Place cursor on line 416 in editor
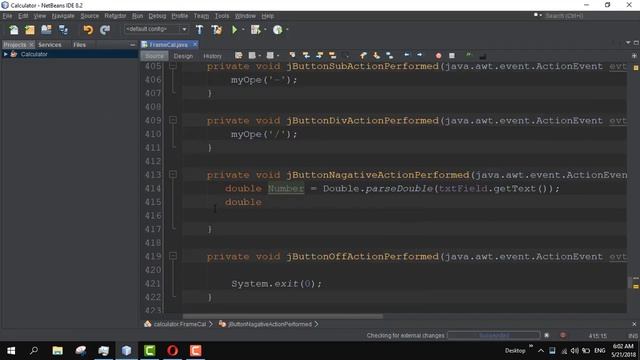This screenshot has width=640, height=360. point(404,216)
